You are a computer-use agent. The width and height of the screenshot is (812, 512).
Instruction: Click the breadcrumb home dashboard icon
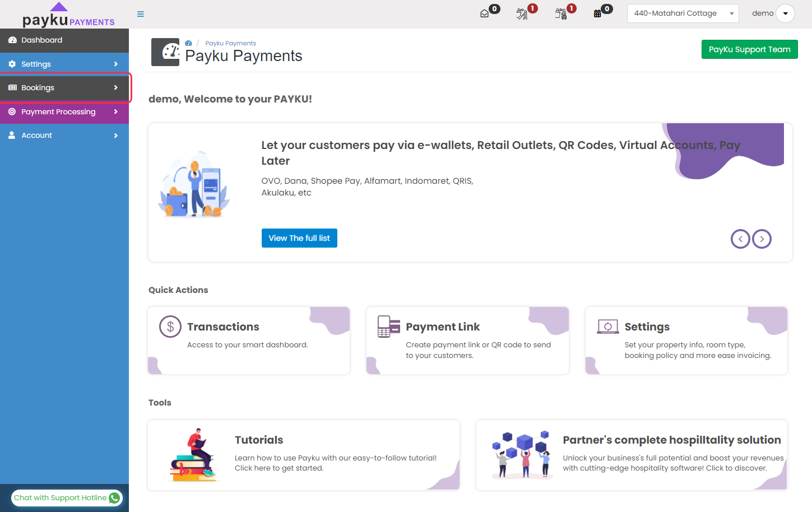coord(189,43)
